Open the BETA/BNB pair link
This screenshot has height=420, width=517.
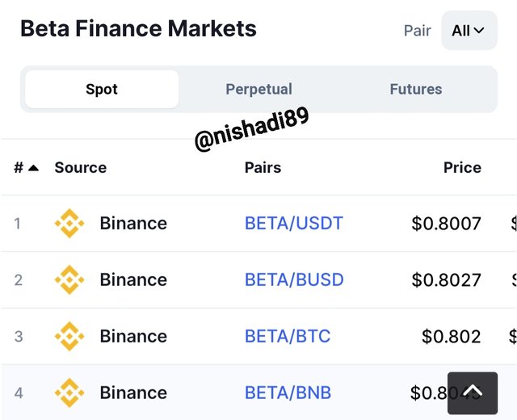[x=288, y=393]
